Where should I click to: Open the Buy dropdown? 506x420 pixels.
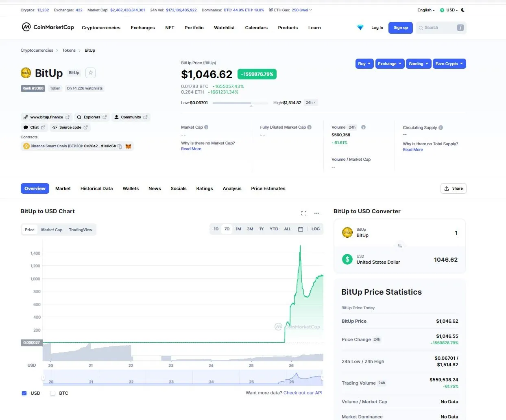point(364,64)
